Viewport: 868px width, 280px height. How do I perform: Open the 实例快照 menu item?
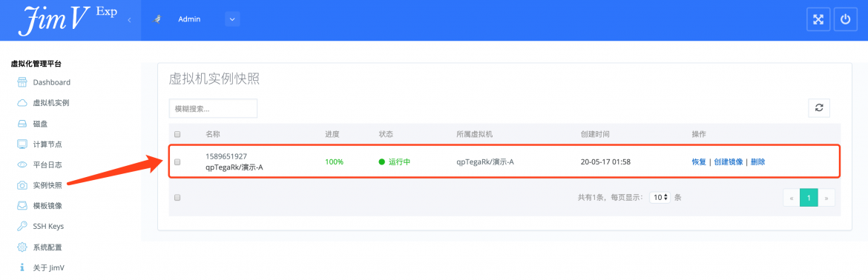coord(47,185)
